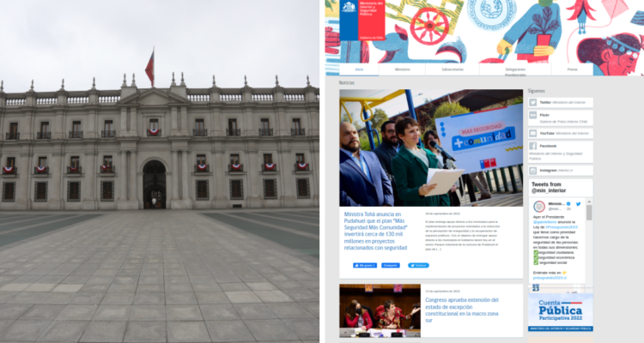This screenshot has width=644, height=343.
Task: Open YouTube Ministerio del Interior link
Action: 561,134
